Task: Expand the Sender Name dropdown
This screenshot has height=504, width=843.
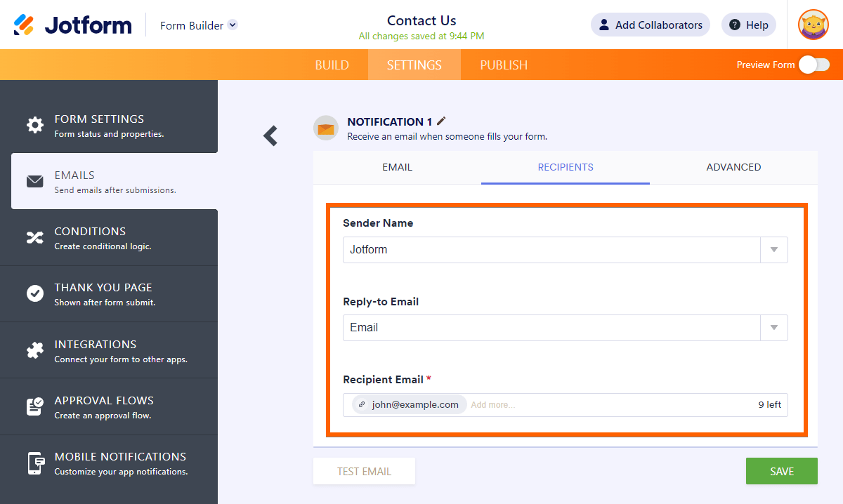Action: coord(773,250)
